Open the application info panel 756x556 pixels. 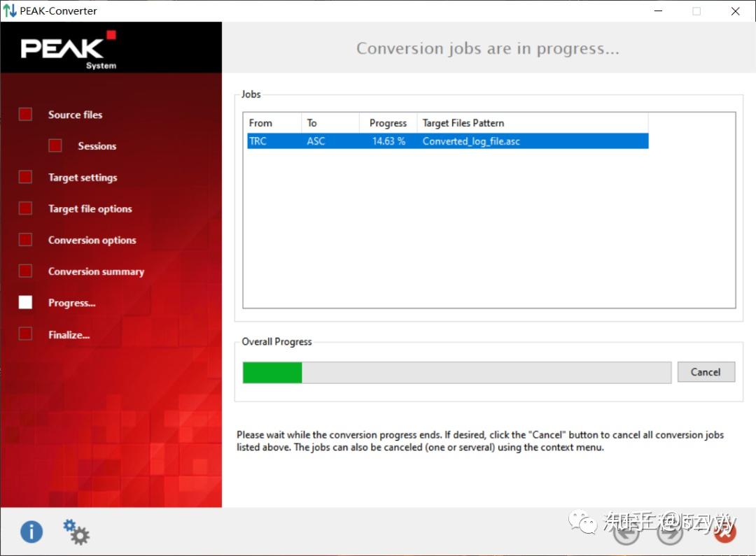pos(31,532)
